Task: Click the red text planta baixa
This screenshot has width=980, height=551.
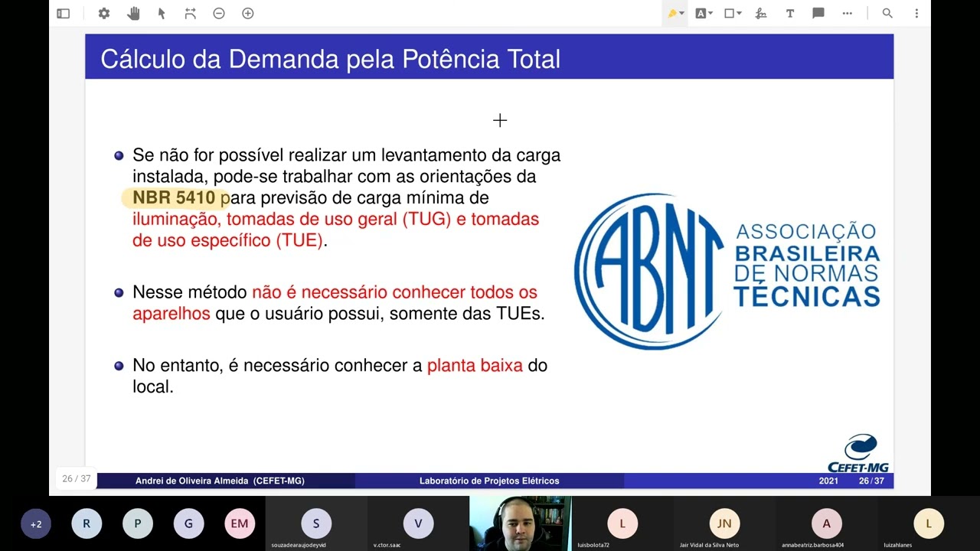Action: (x=475, y=365)
